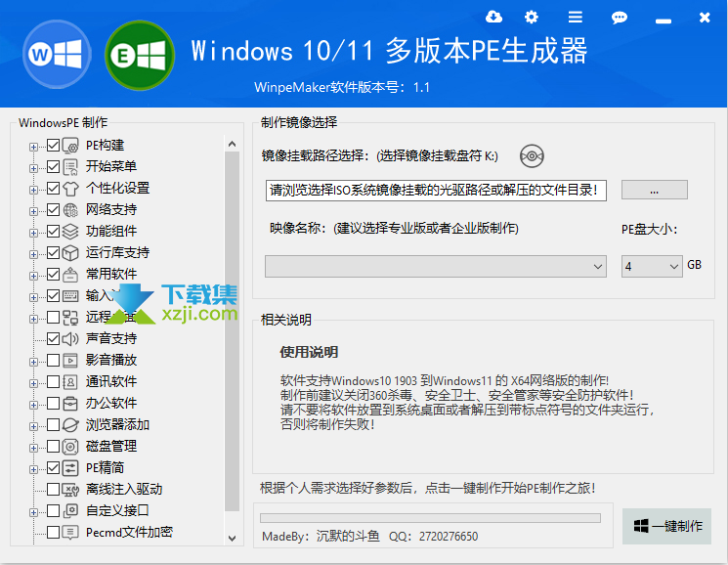Select the 个性化设置 tree label
Screen dimensions: 728x565
117,188
